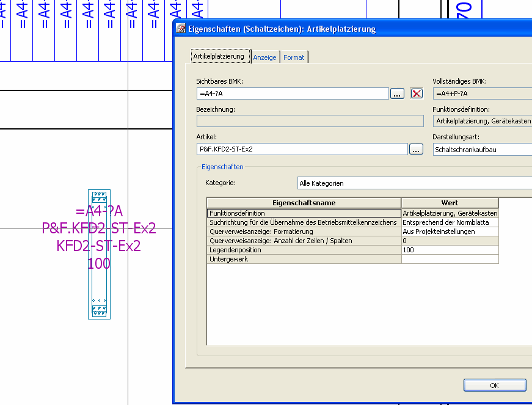Click the Eigenschaftsname column header
Image resolution: width=532 pixels, height=405 pixels.
point(304,203)
